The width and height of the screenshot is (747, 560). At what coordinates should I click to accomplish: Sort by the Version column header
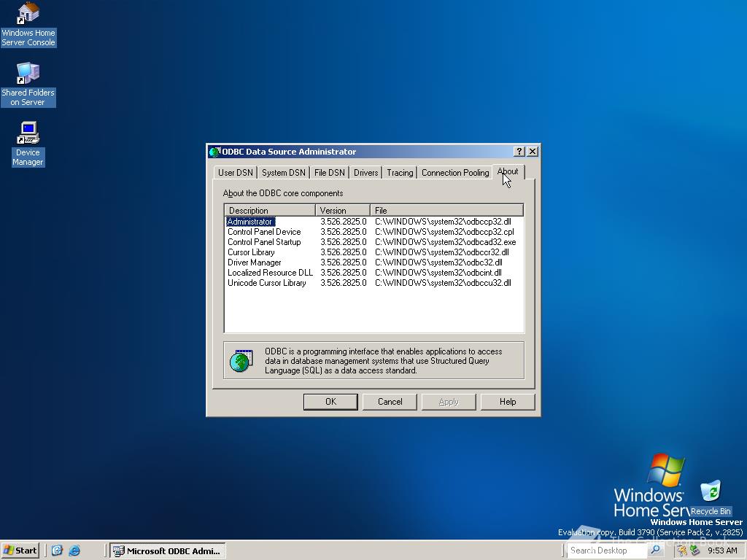[343, 210]
